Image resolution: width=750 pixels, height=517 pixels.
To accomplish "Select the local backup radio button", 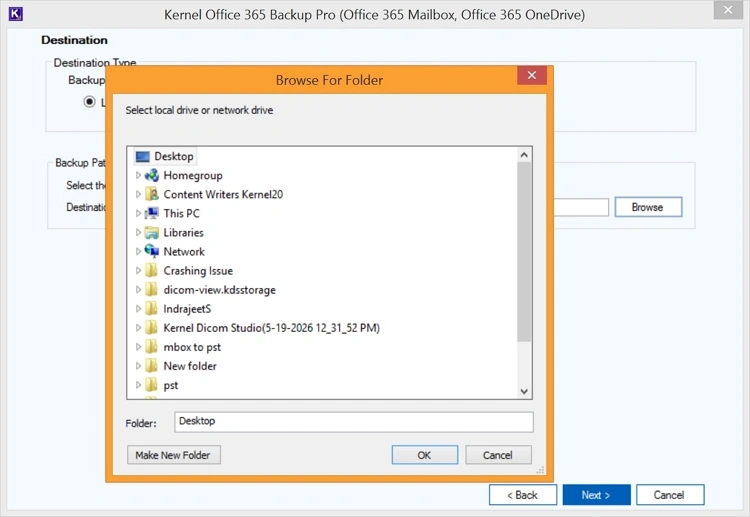I will coord(89,101).
